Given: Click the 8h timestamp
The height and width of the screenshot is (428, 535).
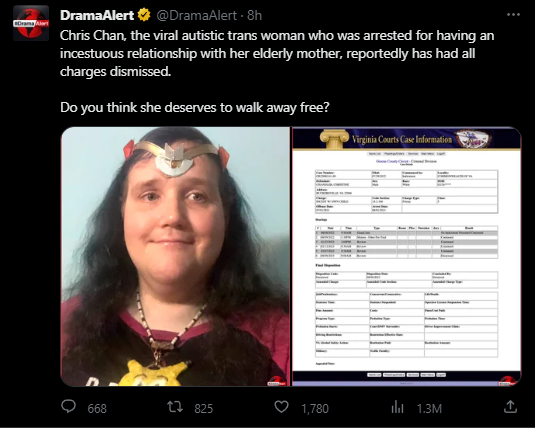Looking at the screenshot, I should [x=255, y=15].
